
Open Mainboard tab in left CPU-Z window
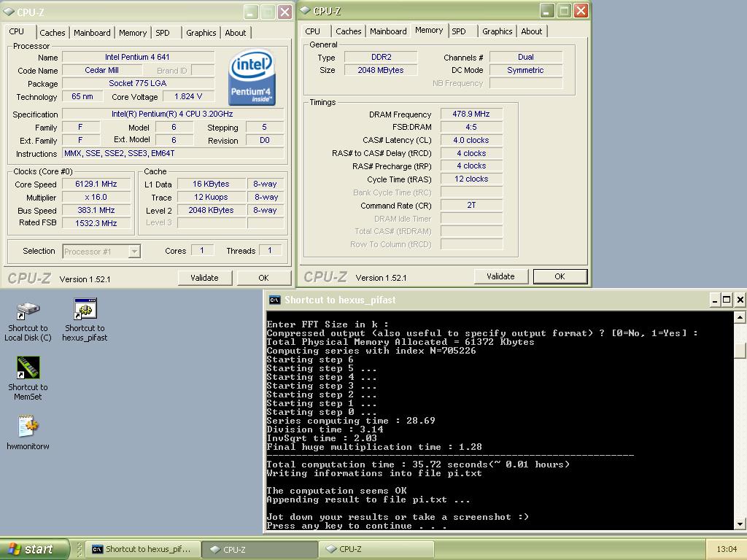[92, 33]
